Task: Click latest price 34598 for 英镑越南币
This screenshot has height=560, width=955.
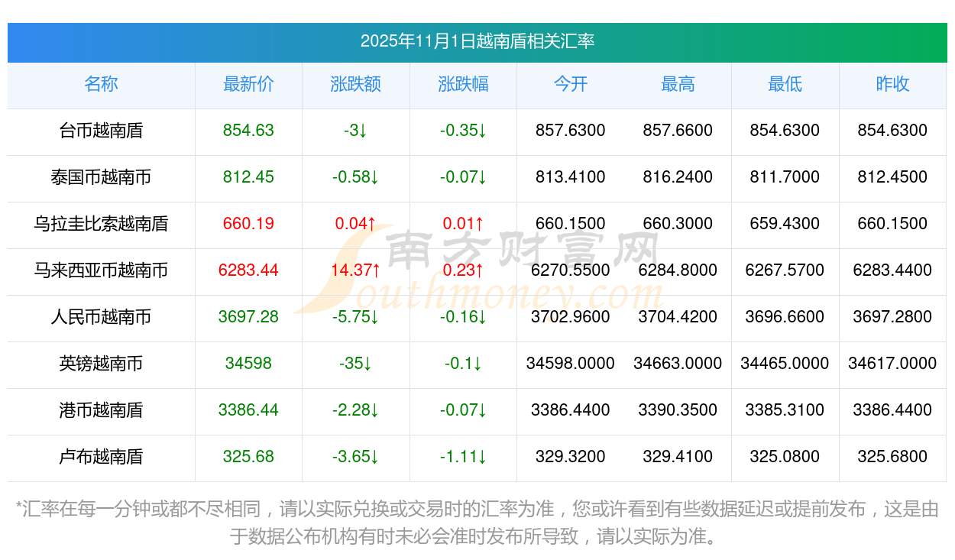Action: click(248, 364)
